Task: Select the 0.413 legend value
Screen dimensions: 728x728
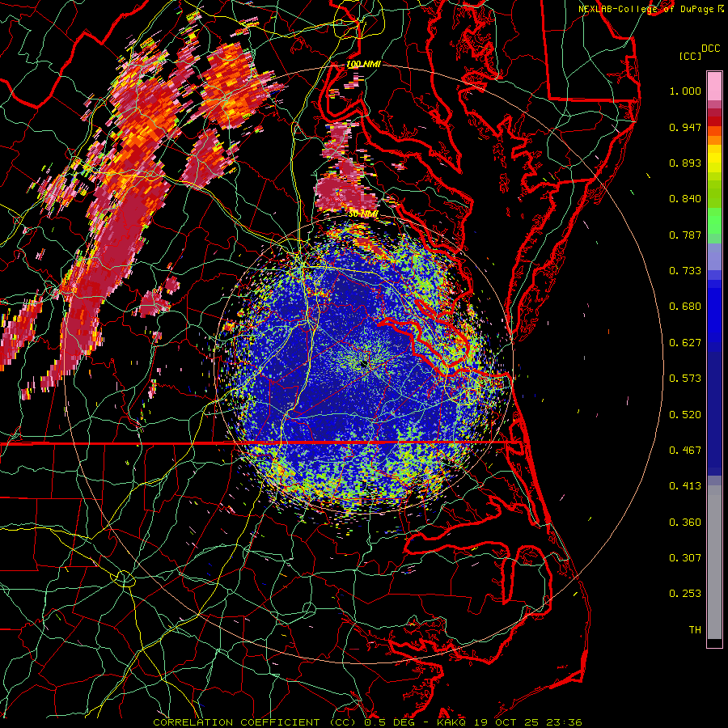Action: (x=685, y=486)
